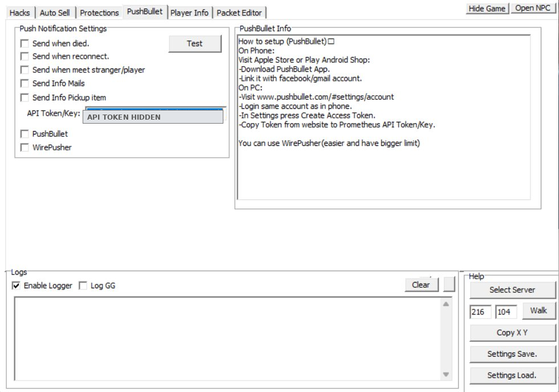Enable the PushBullet checkbox
The image size is (559, 392).
(25, 134)
